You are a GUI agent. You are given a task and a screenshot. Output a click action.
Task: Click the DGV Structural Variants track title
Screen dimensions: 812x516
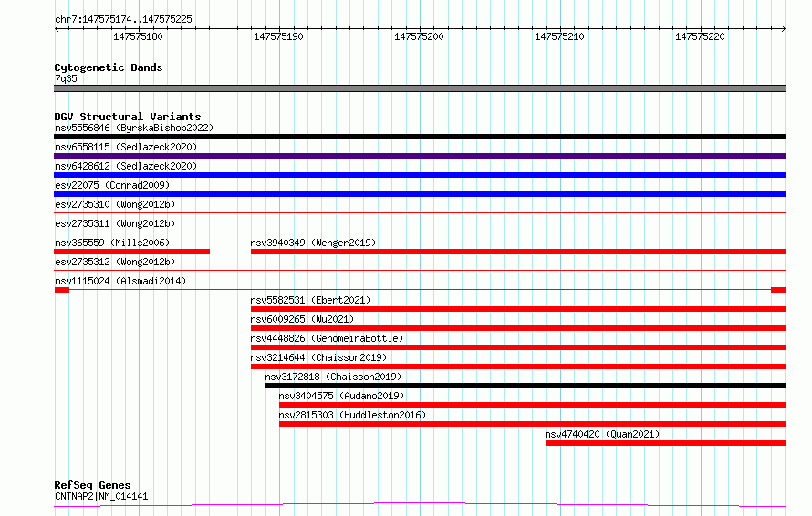point(128,117)
